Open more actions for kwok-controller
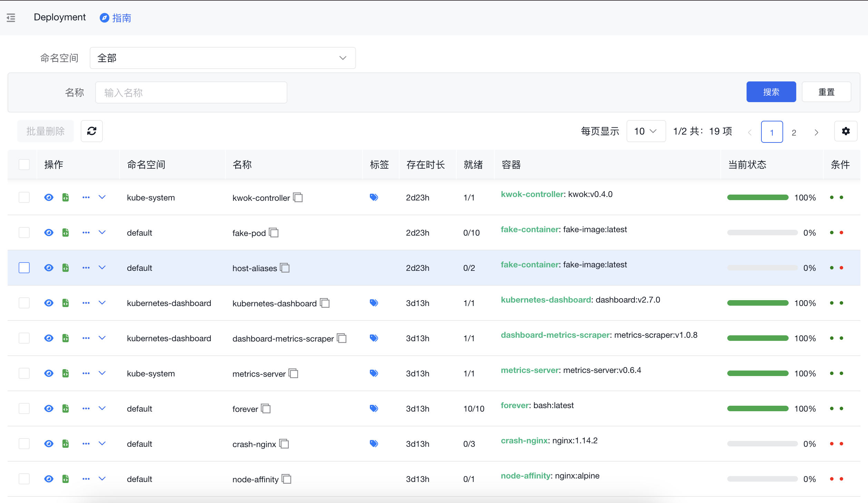Screen dimensions: 868x503 pos(86,197)
